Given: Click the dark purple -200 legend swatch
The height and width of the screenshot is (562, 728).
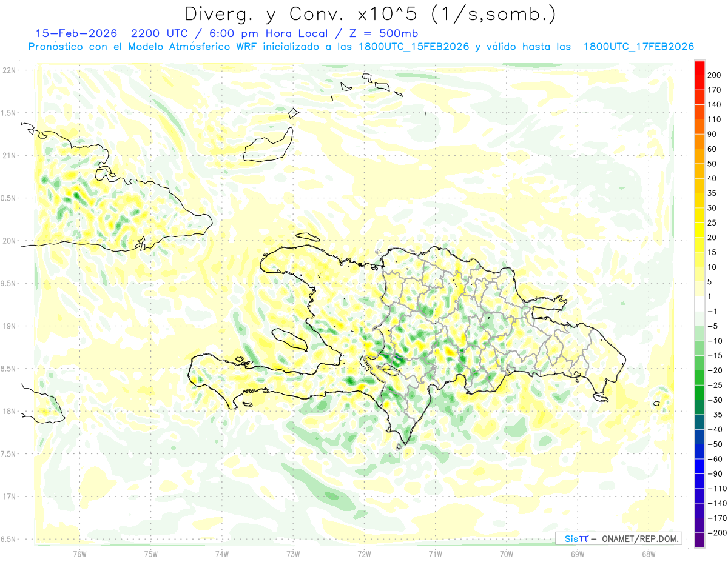Looking at the screenshot, I should [699, 540].
